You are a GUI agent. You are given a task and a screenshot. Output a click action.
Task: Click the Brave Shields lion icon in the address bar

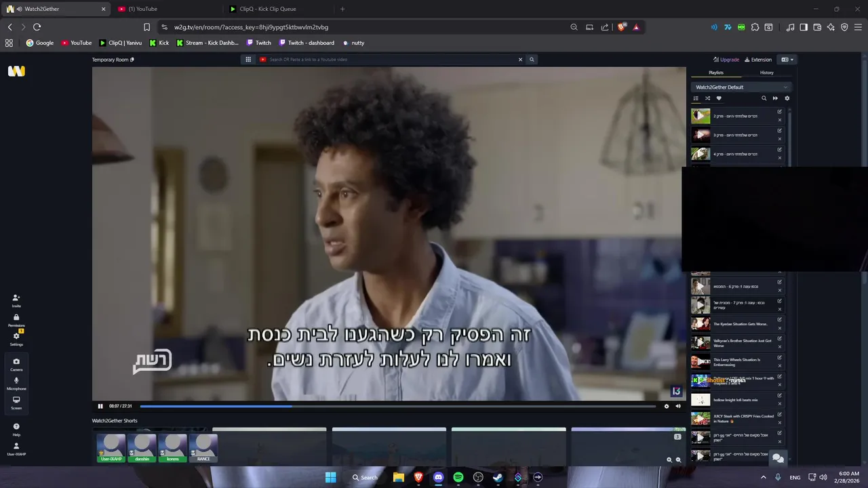coord(621,27)
